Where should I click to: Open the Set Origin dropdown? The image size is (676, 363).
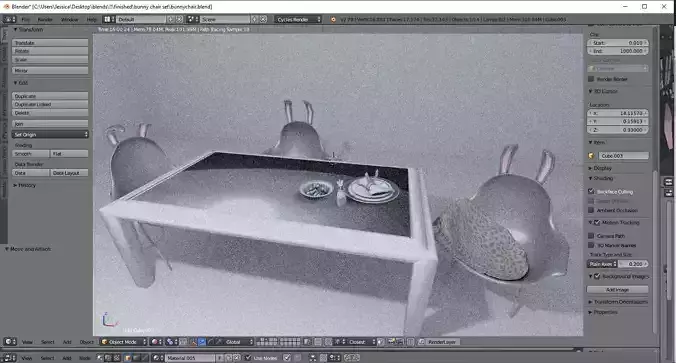tap(50, 135)
